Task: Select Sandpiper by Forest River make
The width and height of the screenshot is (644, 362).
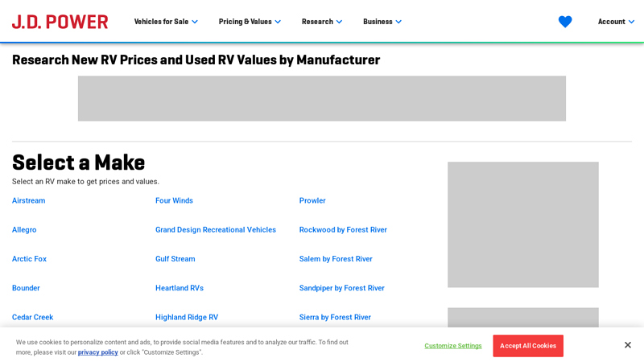Action: (x=341, y=288)
